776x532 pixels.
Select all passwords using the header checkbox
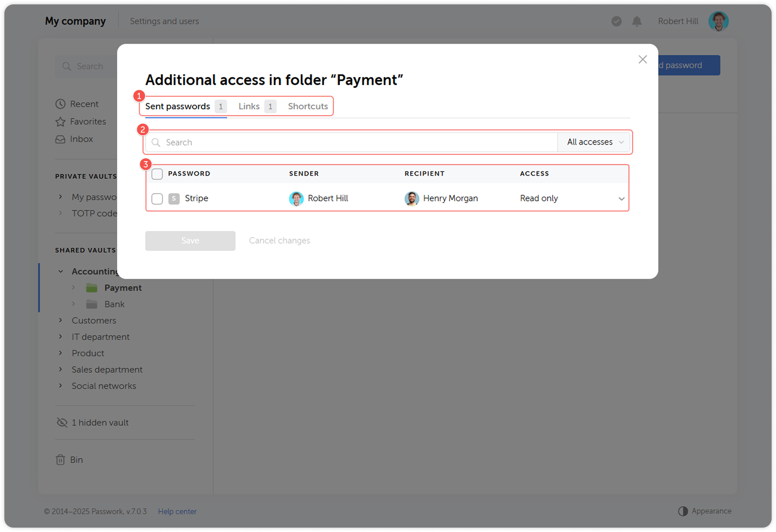[157, 174]
